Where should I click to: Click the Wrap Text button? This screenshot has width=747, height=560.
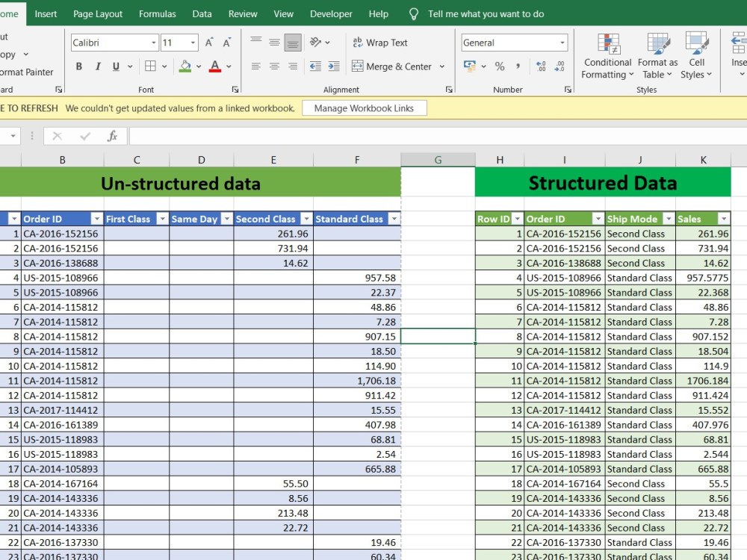click(x=380, y=43)
